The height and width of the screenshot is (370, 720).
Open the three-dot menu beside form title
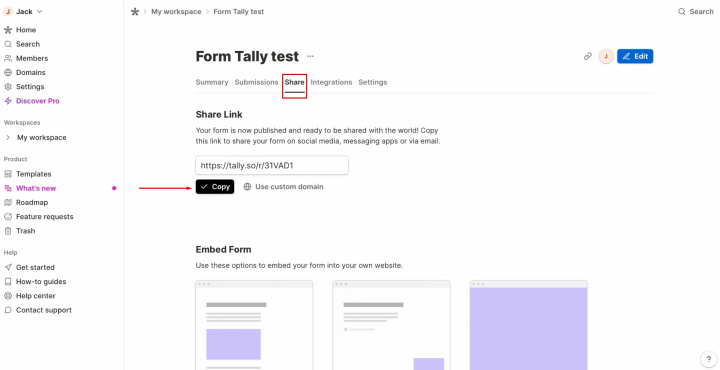[310, 56]
